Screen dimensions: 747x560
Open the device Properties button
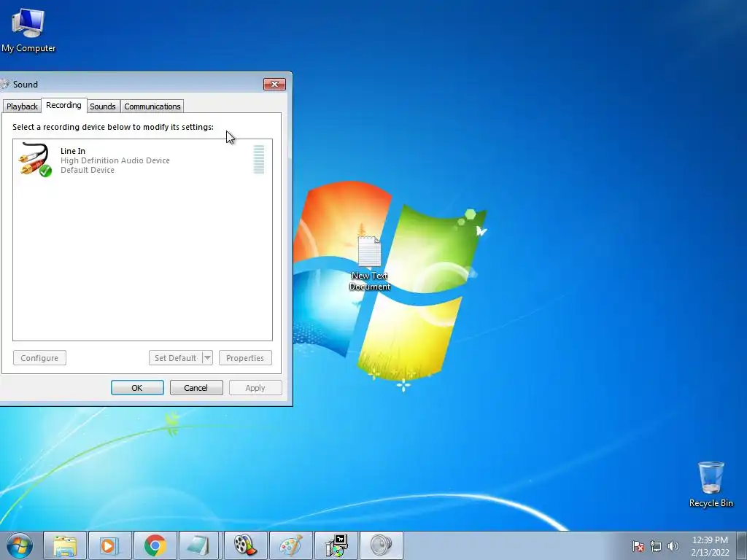pyautogui.click(x=245, y=357)
